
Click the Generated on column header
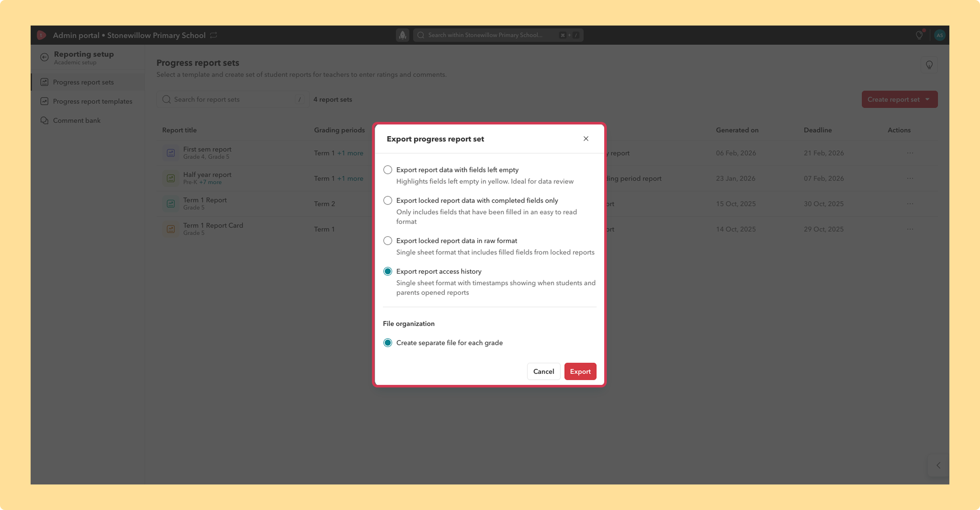737,130
